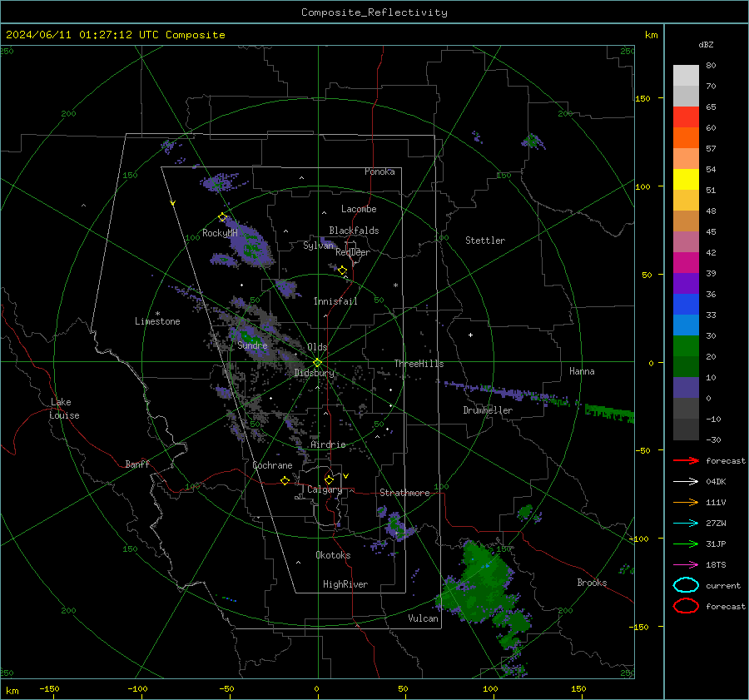749x700 pixels.
Task: Click the yellow diamond marker near RockyMH
Action: (x=222, y=217)
